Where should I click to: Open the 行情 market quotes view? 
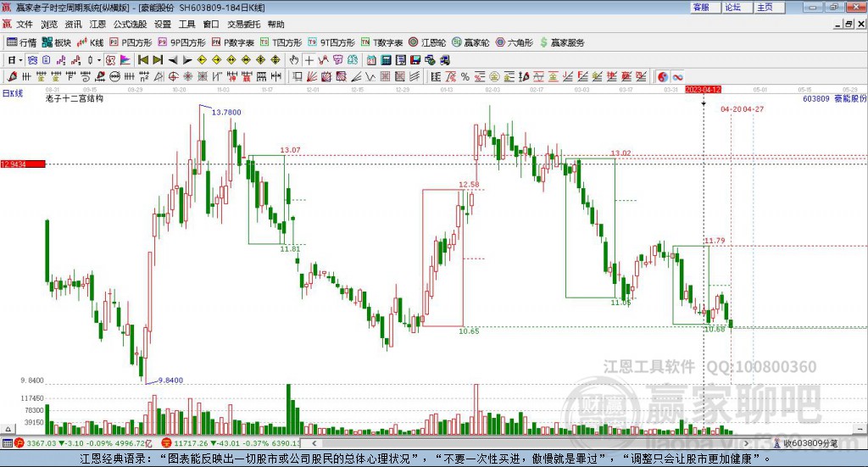tap(21, 42)
